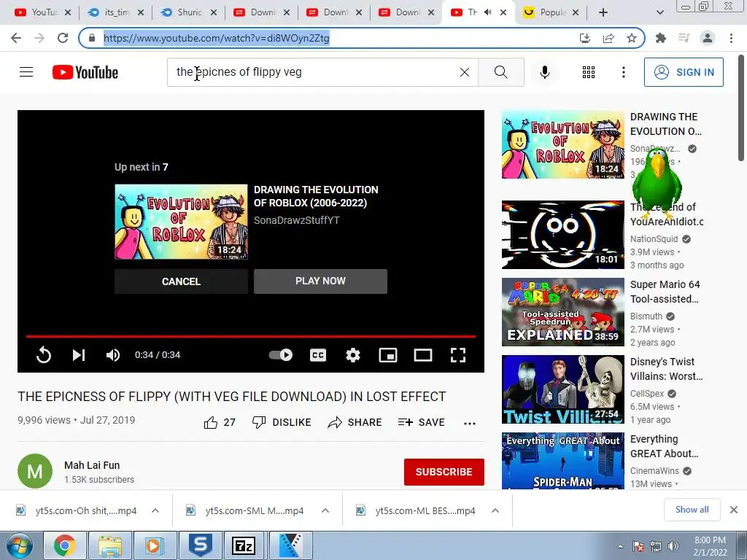Open the Chrome extensions puzzle icon
The image size is (747, 560).
point(661,38)
